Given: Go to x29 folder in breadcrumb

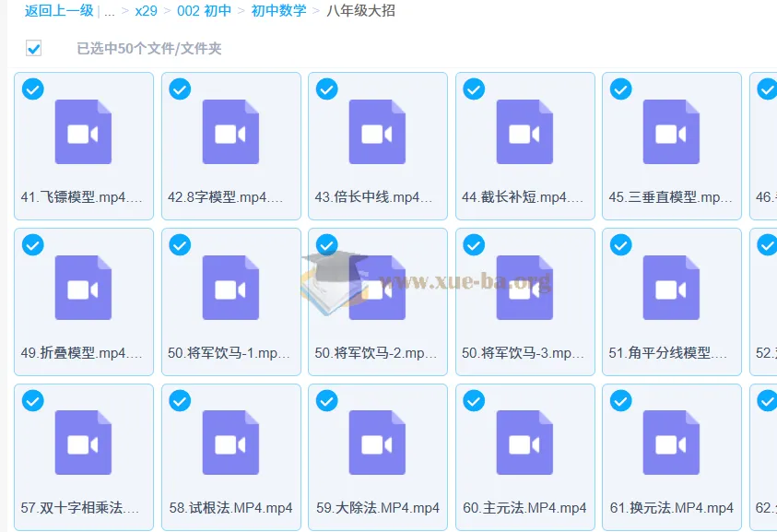Looking at the screenshot, I should point(146,12).
